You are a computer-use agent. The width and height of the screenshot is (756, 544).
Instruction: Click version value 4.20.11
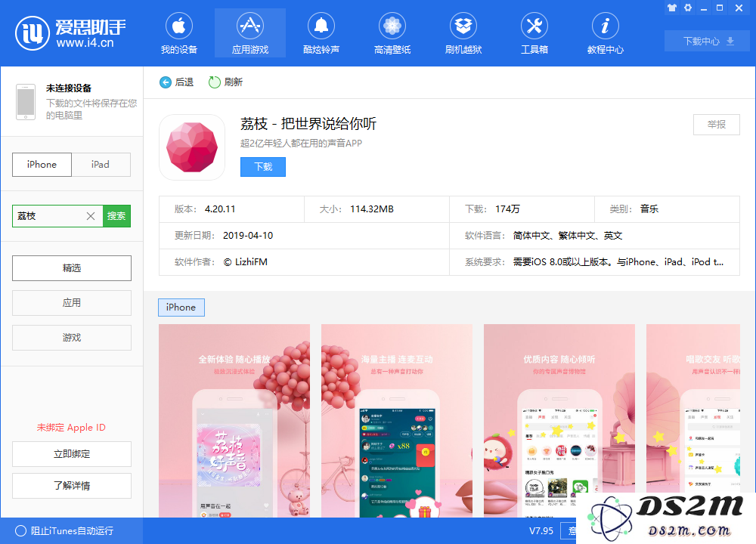220,209
